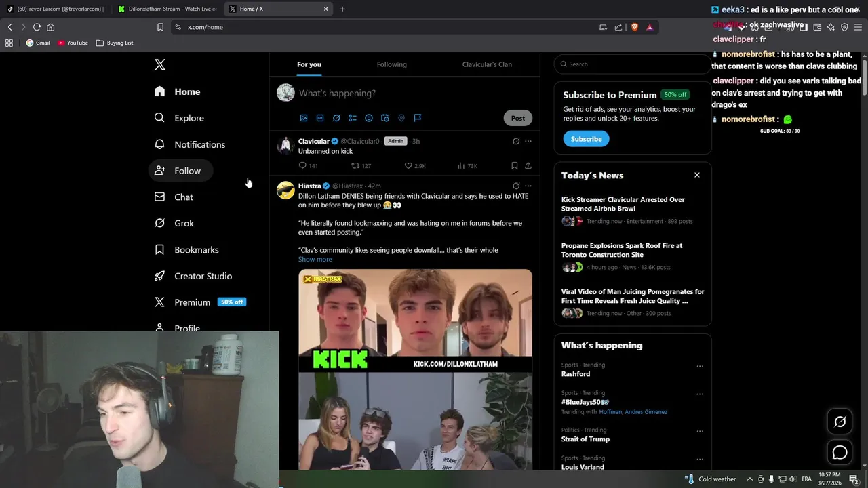Add a GIF to the post
This screenshot has height=488, width=868.
click(x=320, y=118)
